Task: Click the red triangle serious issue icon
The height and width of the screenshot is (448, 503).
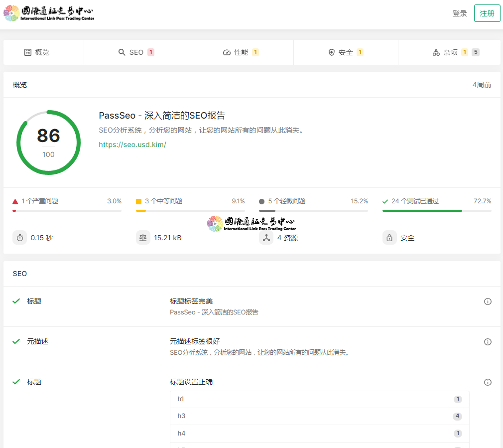Action: pos(15,201)
